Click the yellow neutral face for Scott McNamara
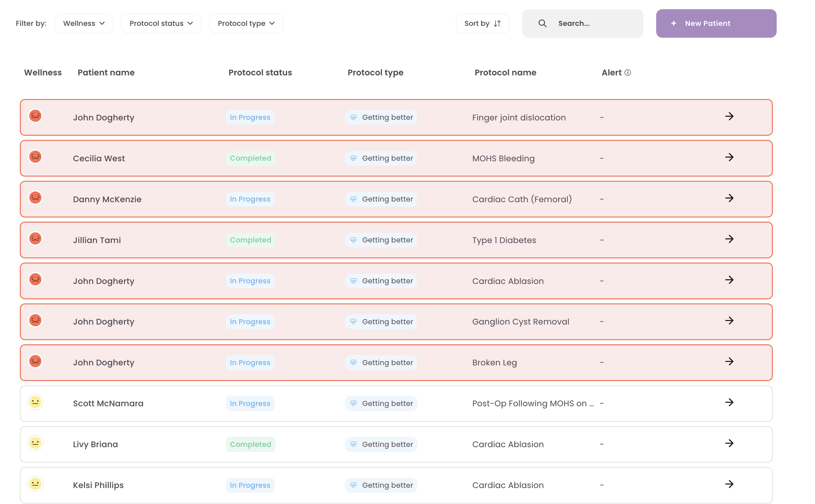This screenshot has height=504, width=815. click(35, 402)
